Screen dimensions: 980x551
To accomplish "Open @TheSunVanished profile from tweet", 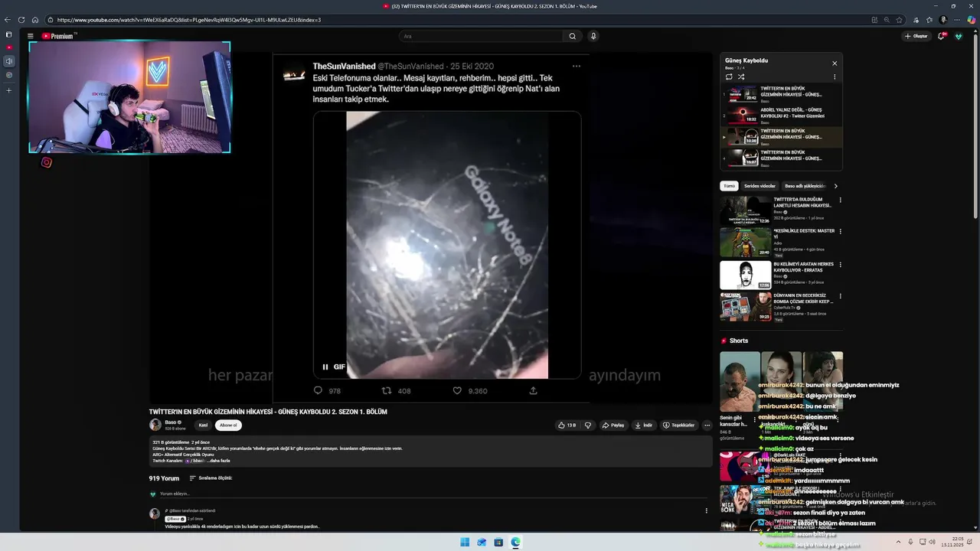I will (x=410, y=67).
